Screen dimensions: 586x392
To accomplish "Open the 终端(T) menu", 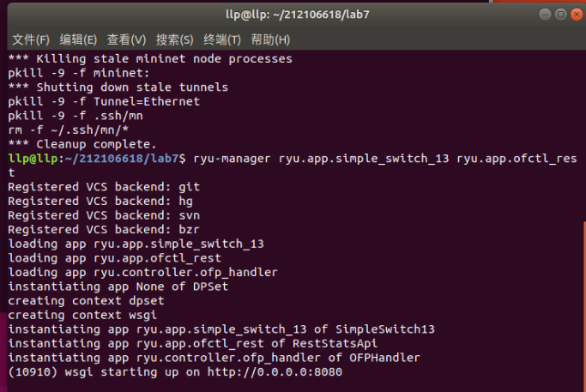I will click(222, 39).
